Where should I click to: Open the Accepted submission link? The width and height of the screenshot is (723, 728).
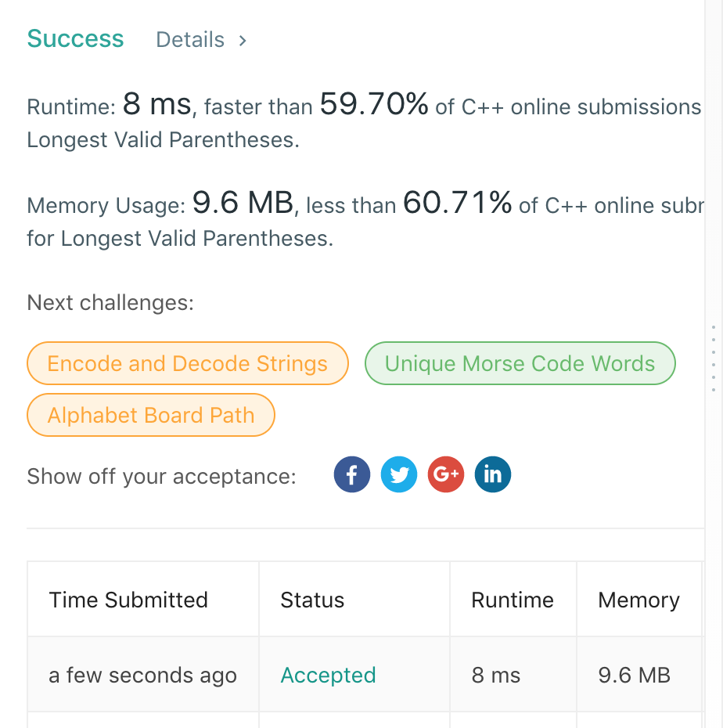tap(328, 675)
